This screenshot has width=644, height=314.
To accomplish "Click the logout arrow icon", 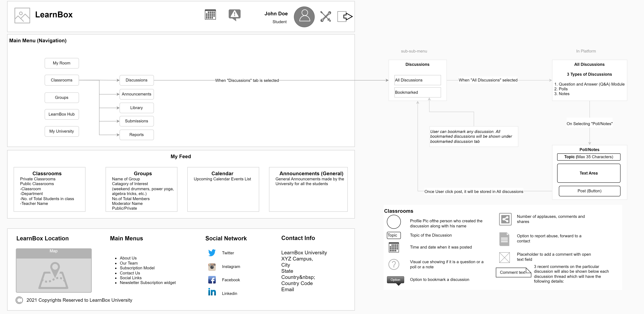I will pyautogui.click(x=345, y=16).
